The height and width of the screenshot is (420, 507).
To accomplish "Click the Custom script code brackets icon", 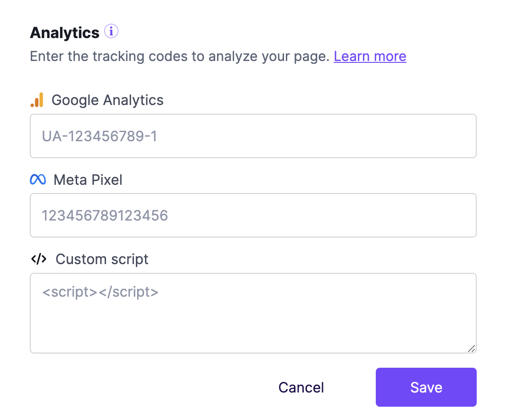I will 39,259.
